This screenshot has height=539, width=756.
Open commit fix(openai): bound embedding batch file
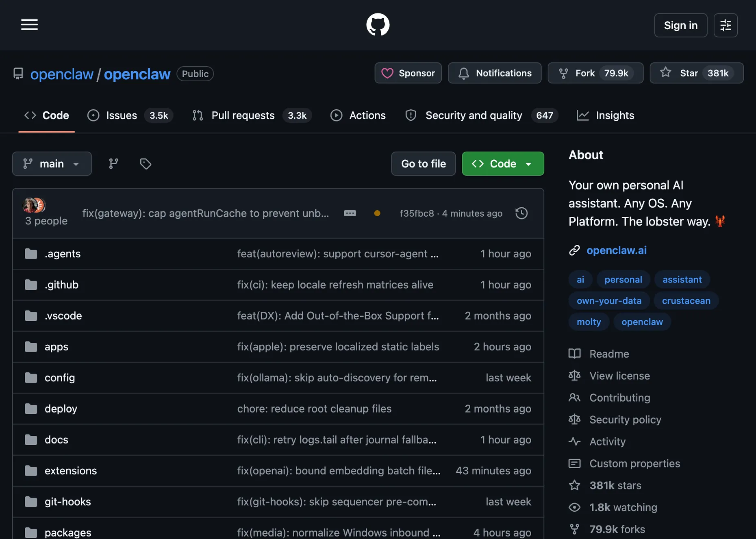[339, 471]
